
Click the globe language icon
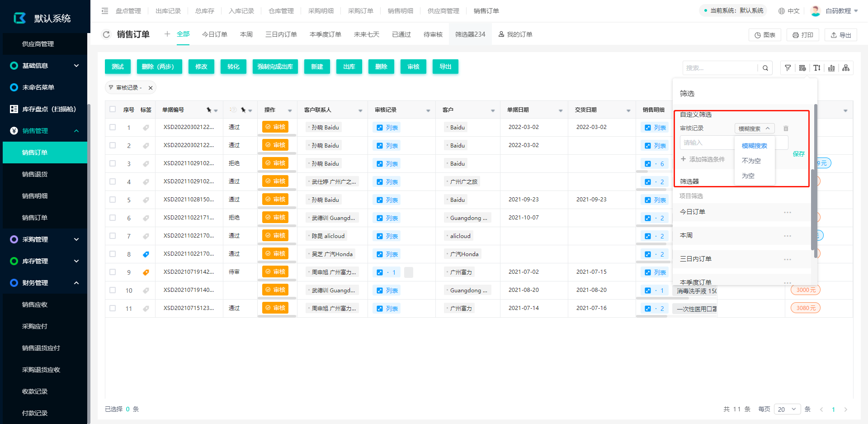click(782, 11)
